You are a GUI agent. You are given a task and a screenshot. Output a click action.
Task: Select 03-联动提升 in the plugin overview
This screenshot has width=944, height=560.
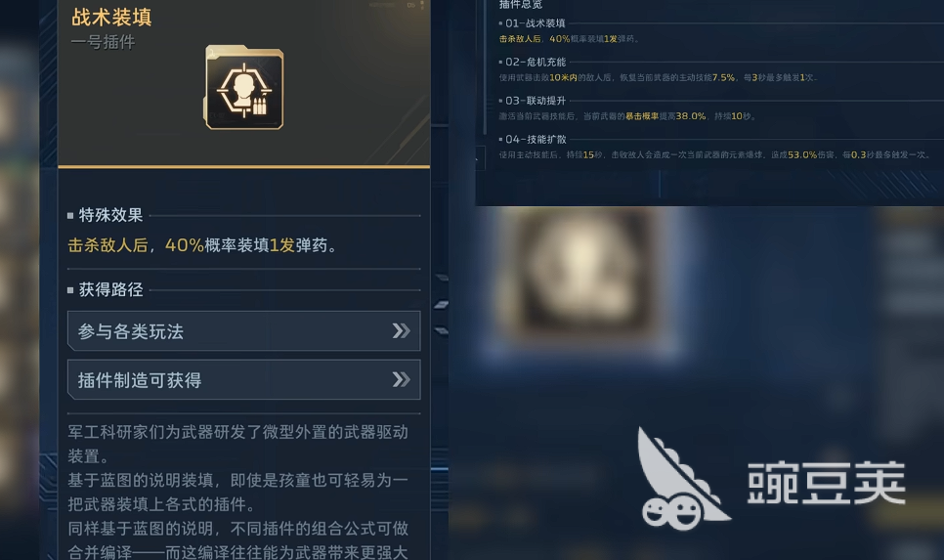coord(536,101)
